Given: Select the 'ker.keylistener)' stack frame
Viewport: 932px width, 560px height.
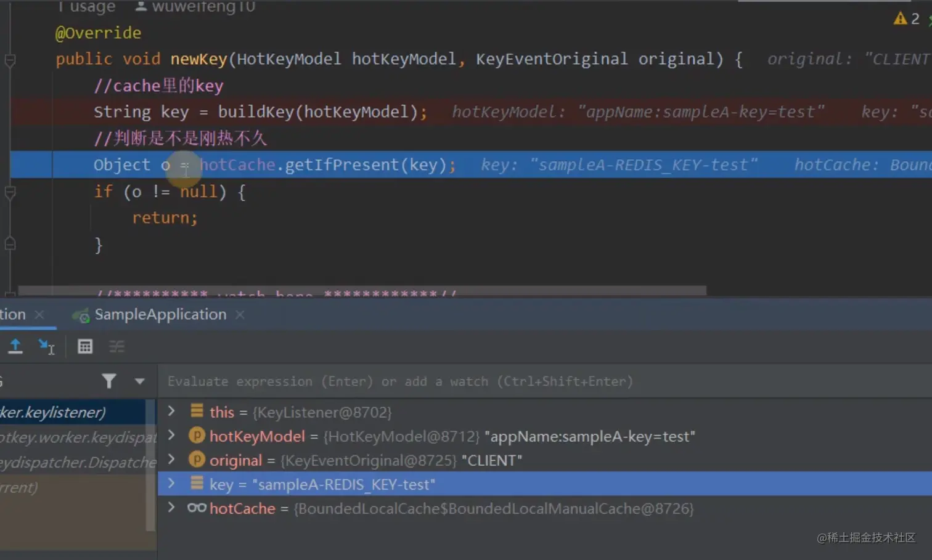Looking at the screenshot, I should 73,412.
